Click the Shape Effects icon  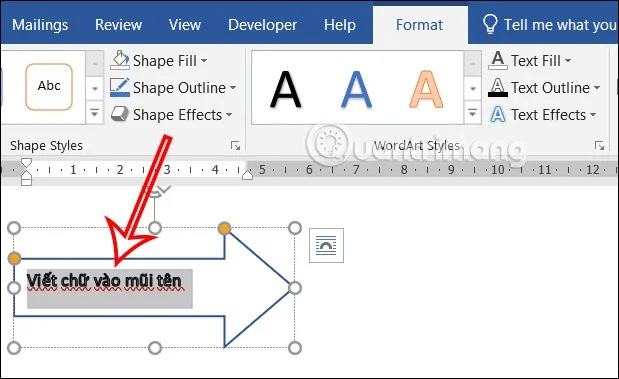click(x=120, y=114)
